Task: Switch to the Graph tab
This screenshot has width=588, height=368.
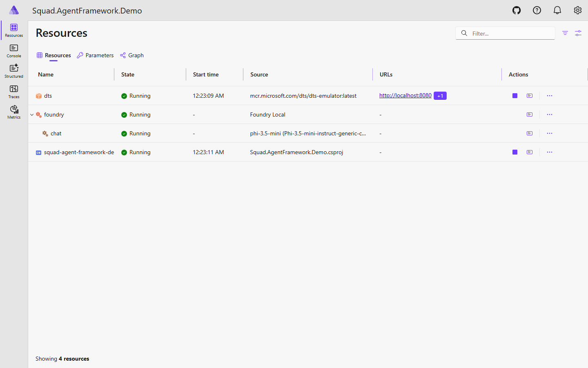Action: click(132, 55)
